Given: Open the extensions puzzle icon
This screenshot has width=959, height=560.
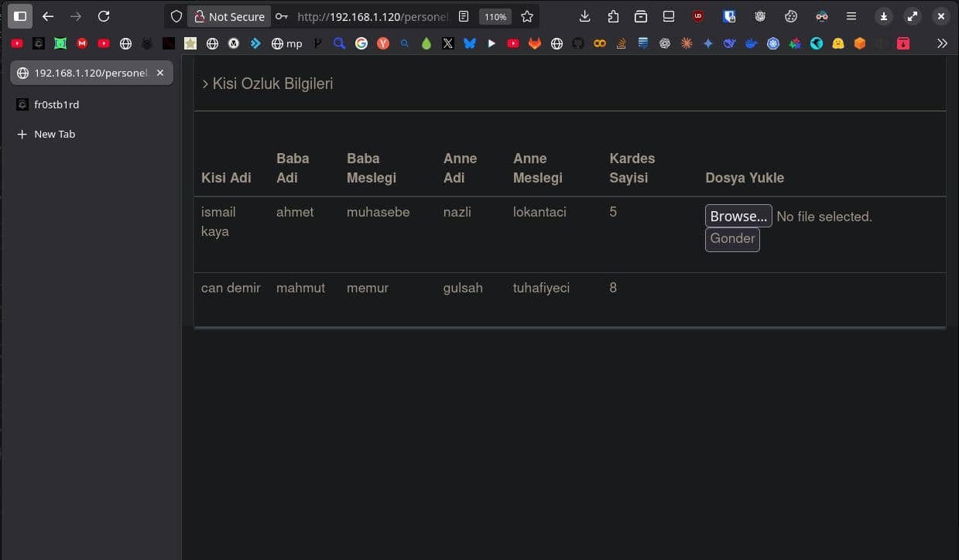Looking at the screenshot, I should point(613,16).
